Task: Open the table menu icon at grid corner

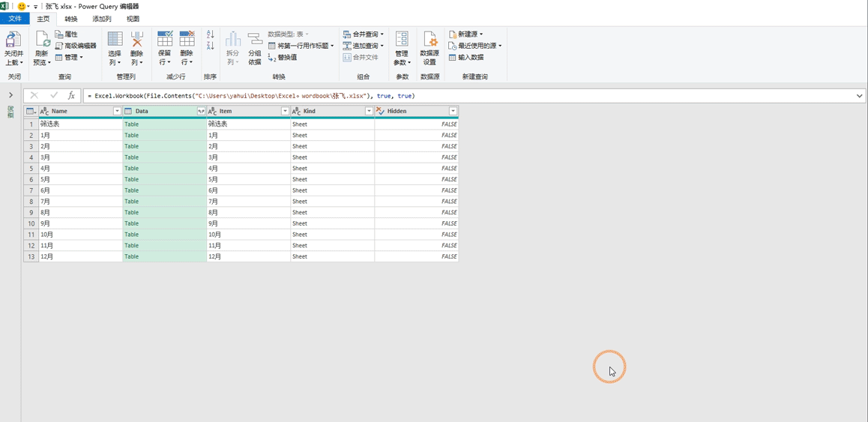Action: click(31, 112)
